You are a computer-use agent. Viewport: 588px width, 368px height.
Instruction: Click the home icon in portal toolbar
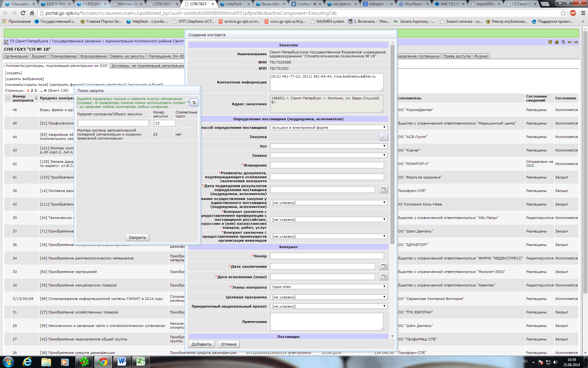(557, 42)
